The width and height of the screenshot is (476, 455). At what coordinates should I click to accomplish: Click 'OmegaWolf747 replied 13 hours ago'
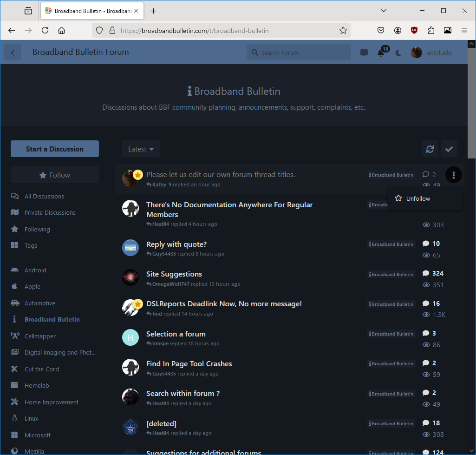pyautogui.click(x=193, y=284)
